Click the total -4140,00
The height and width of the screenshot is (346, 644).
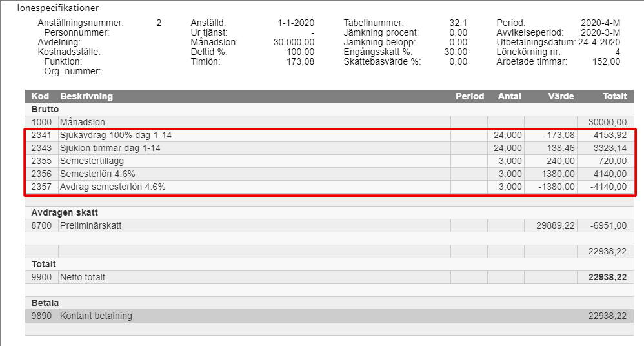click(x=609, y=187)
